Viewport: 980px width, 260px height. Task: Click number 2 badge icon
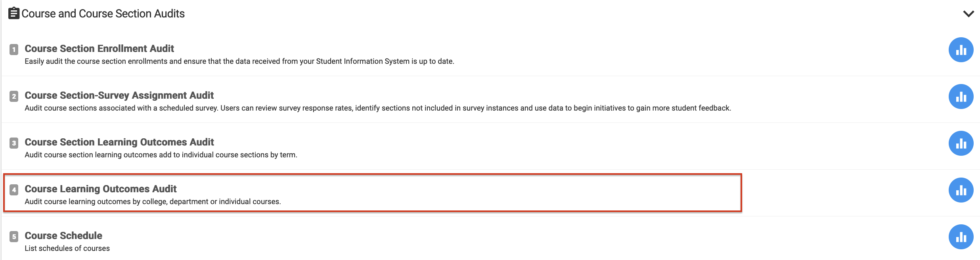pyautogui.click(x=14, y=96)
